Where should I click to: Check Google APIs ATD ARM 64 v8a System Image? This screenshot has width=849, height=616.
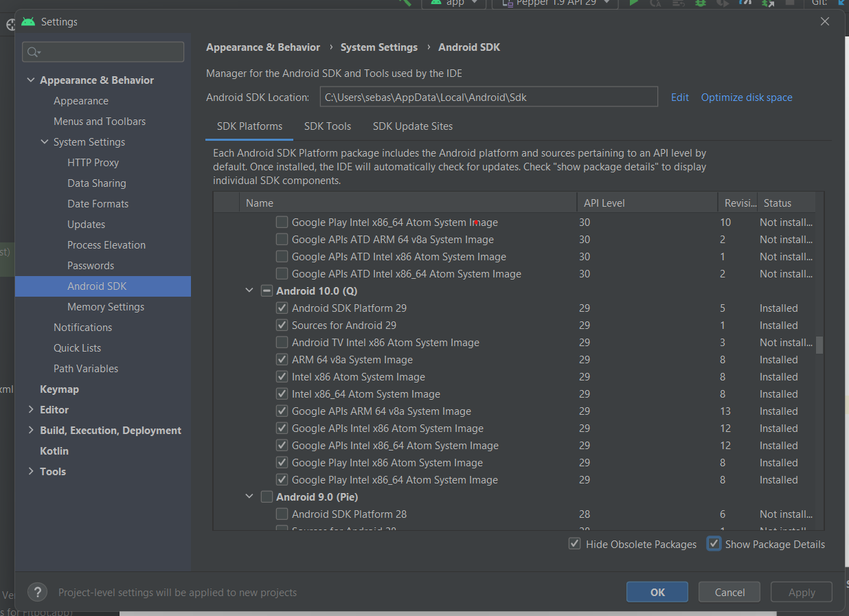coord(282,240)
